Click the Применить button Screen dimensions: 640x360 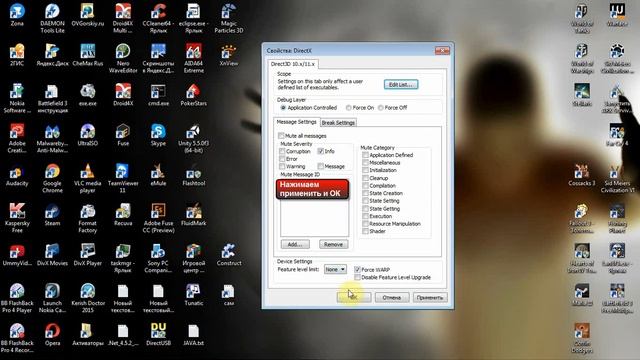tap(430, 298)
